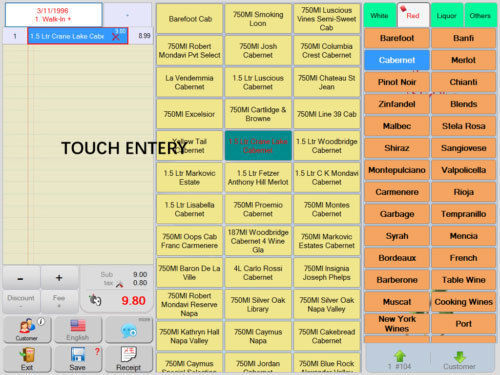Open the Montepulciano category
This screenshot has width=500, height=375.
coord(397,170)
